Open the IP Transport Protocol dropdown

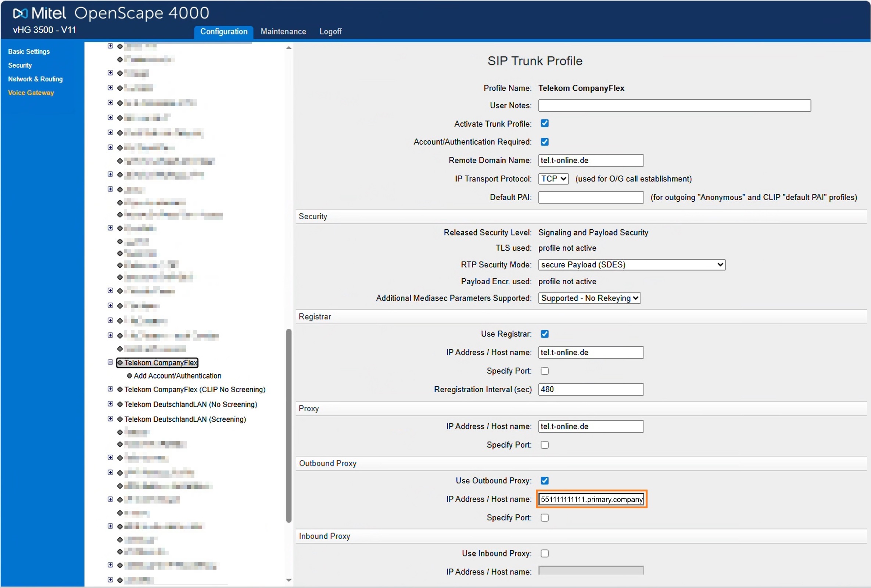point(553,178)
